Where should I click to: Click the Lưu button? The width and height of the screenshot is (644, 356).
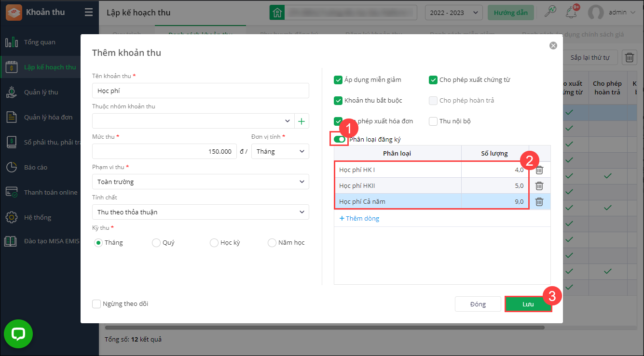[528, 304]
